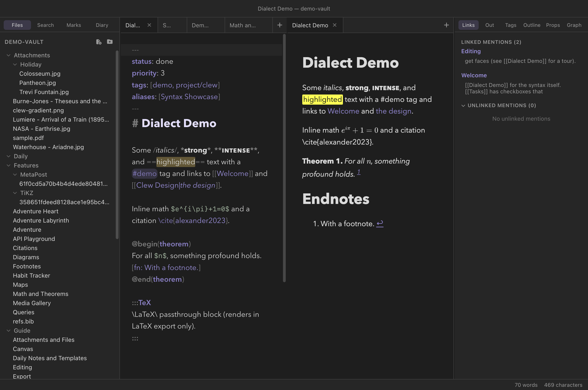
Task: Open the Adventure Labyrinth note
Action: pos(41,221)
